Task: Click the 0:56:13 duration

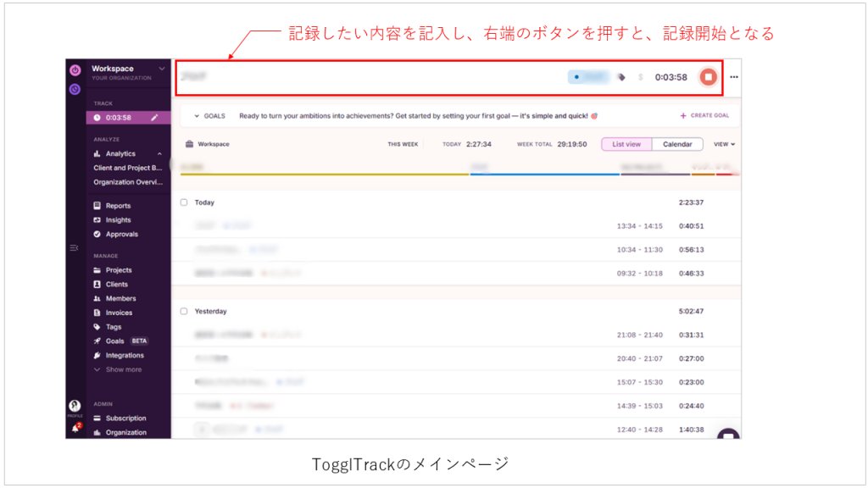Action: (692, 250)
